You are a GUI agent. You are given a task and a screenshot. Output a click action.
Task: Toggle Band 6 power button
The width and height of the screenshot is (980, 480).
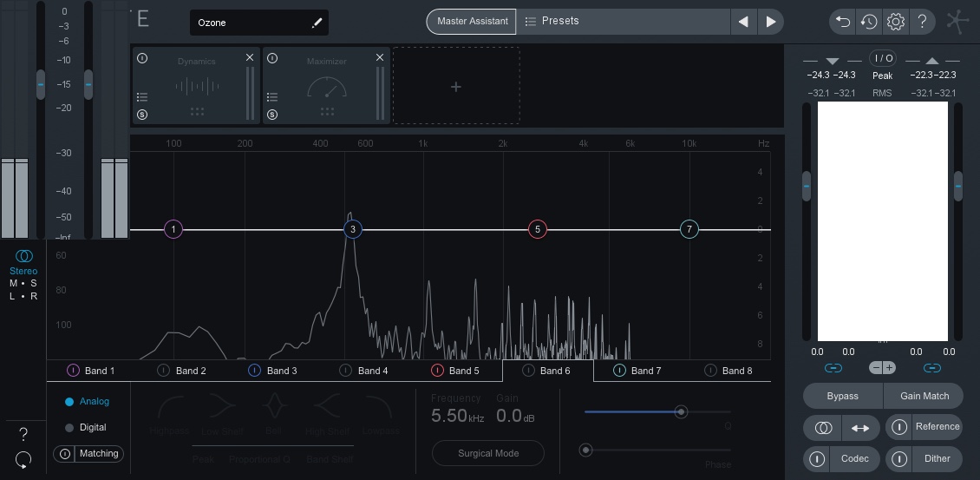tap(528, 371)
